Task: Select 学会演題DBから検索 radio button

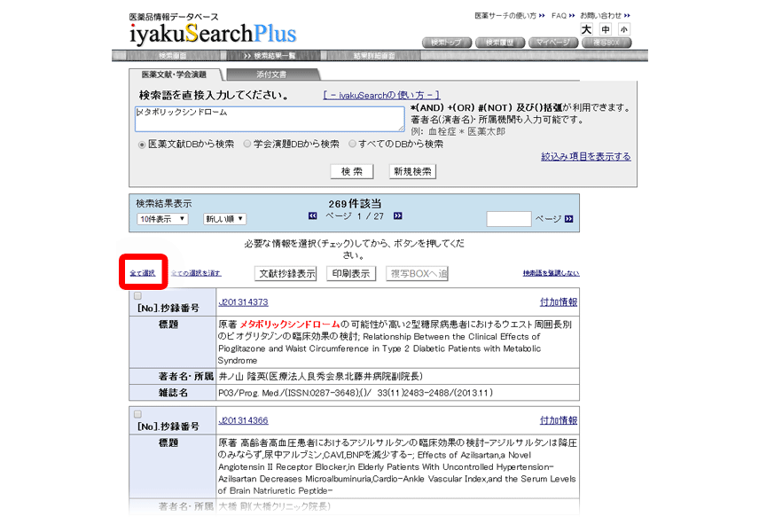Action: click(247, 144)
